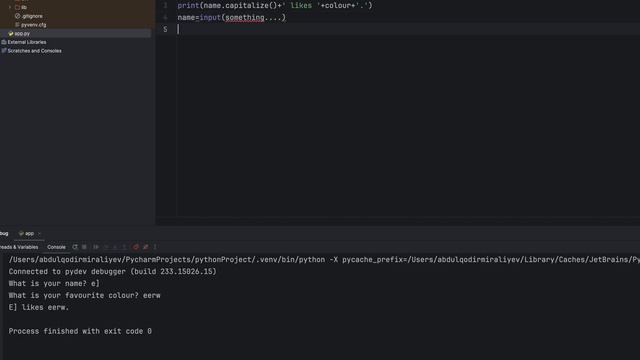
Task: Select the lib folder icon
Action: 17,7
